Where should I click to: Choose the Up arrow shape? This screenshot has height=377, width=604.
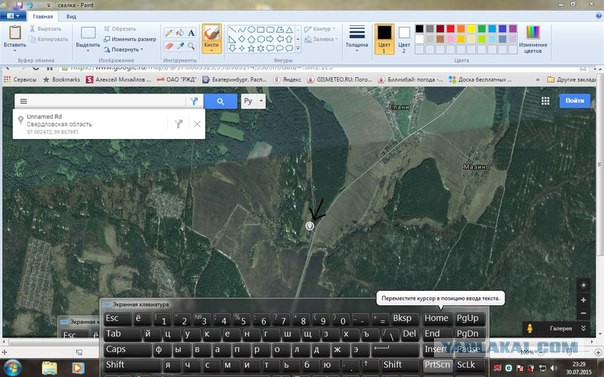tap(289, 39)
